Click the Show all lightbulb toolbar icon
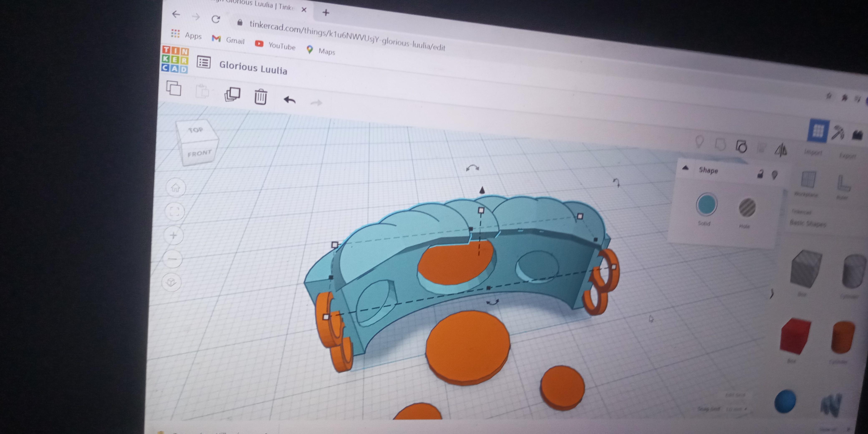Viewport: 868px width, 434px height. pyautogui.click(x=700, y=141)
